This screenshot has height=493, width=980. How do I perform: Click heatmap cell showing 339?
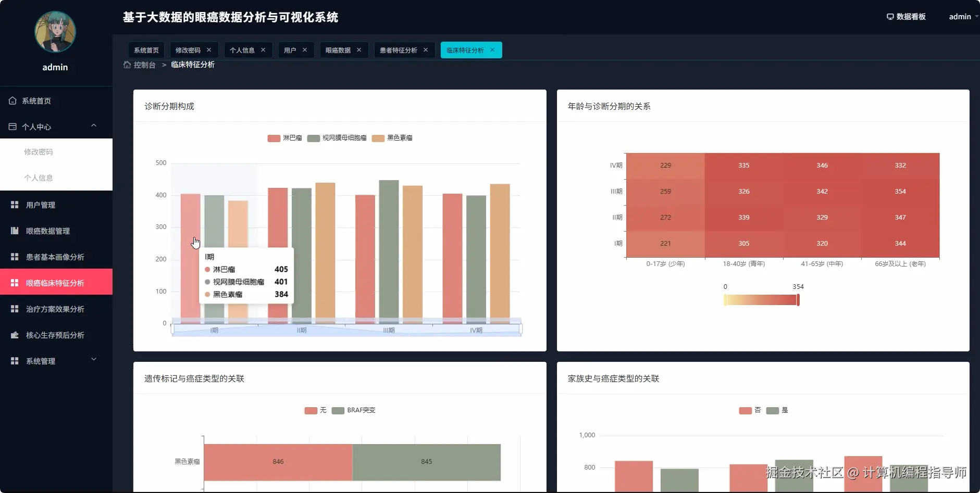coord(743,218)
